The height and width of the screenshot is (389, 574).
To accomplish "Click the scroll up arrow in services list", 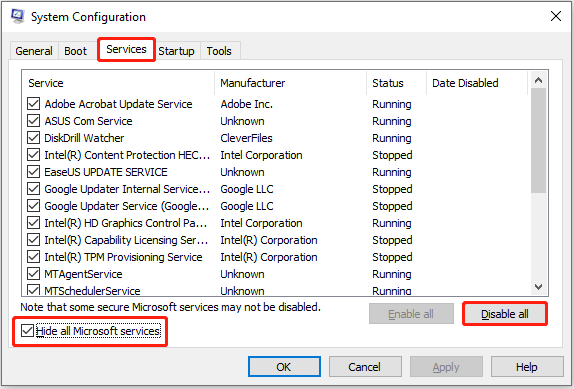I will tap(538, 80).
